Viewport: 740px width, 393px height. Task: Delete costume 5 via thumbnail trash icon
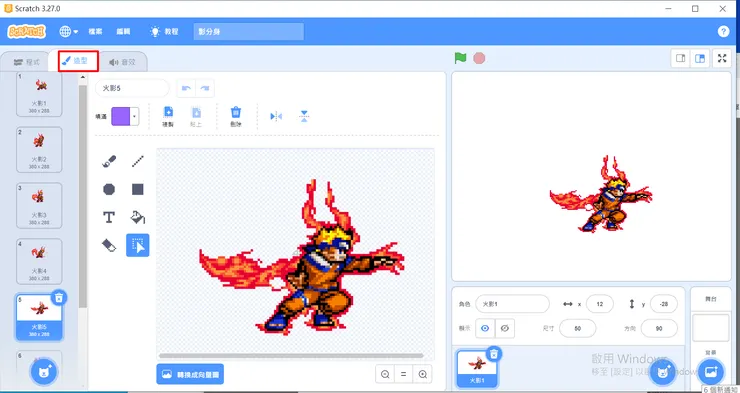[x=59, y=298]
